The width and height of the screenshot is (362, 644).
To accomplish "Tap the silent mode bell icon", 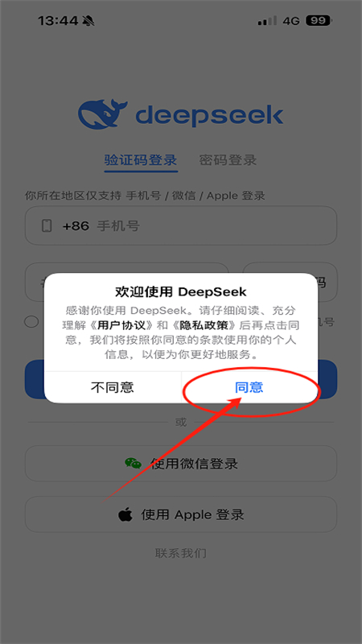I will pos(88,21).
